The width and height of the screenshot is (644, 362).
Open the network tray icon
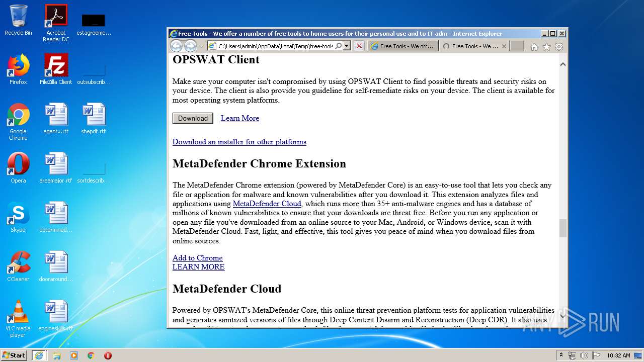tap(572, 355)
